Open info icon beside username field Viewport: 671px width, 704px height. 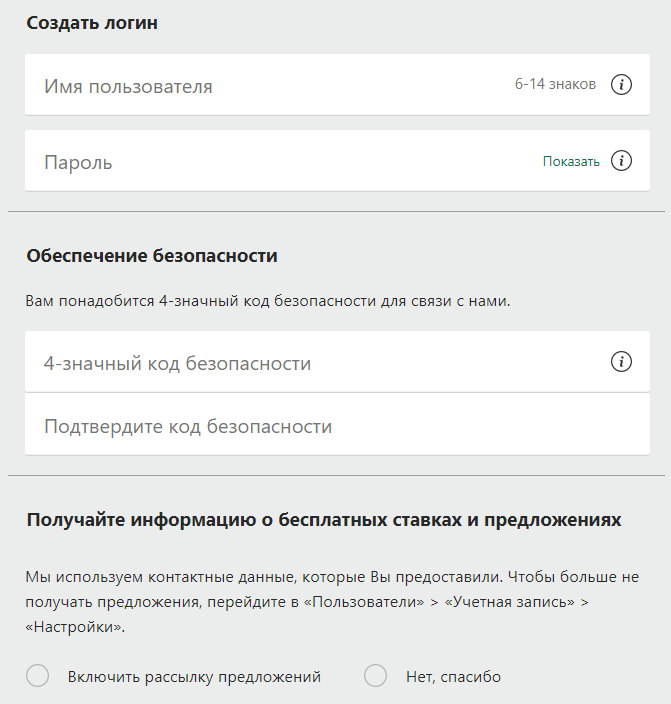[621, 84]
